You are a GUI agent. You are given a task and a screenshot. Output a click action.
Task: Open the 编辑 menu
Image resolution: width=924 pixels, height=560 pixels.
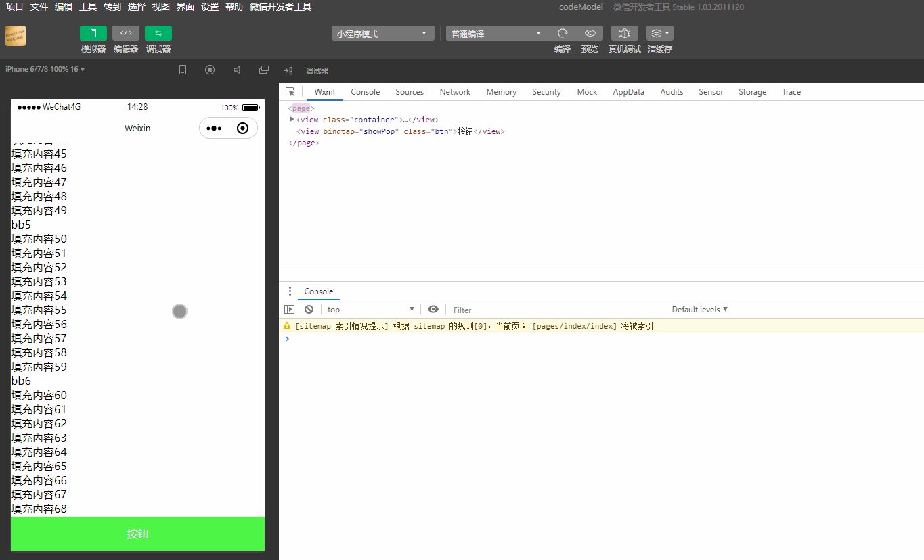click(x=64, y=7)
